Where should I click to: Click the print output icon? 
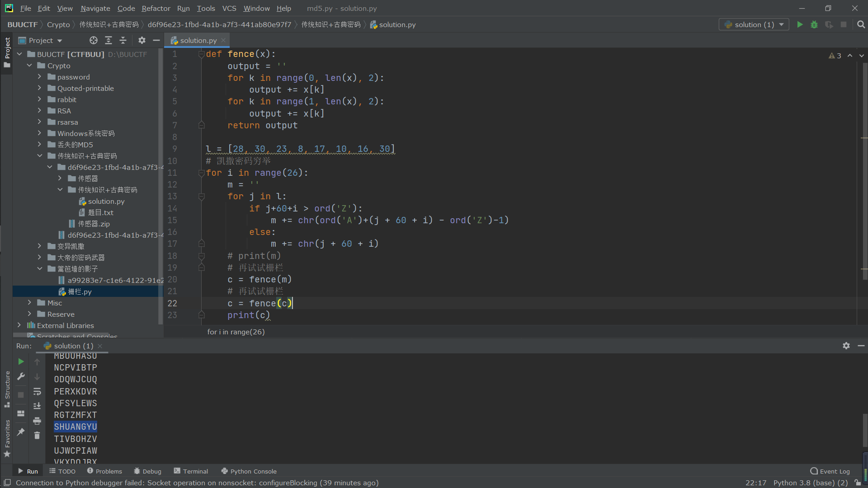[x=37, y=421]
